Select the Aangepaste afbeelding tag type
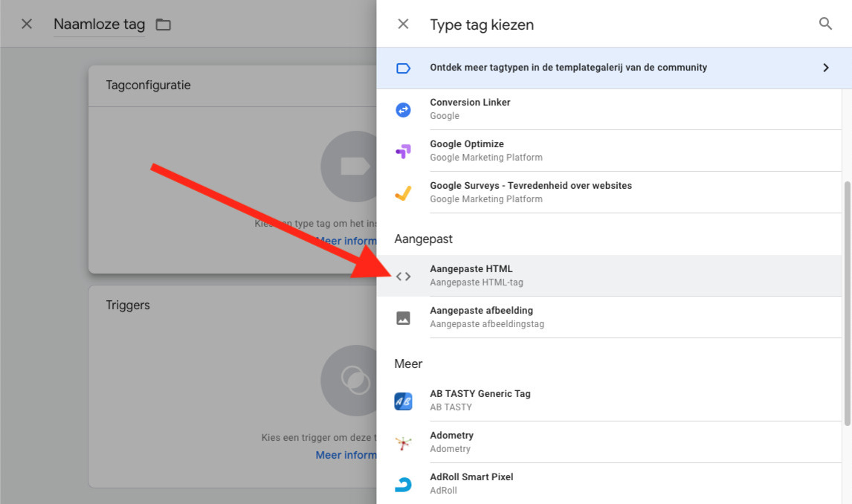The height and width of the screenshot is (504, 852). (609, 317)
